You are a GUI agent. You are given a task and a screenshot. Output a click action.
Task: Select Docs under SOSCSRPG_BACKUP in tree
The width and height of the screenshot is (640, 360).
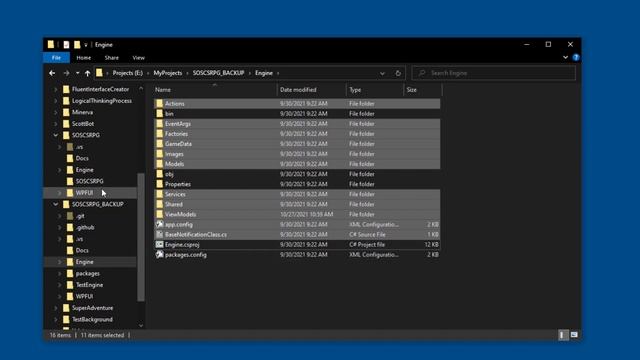(82, 250)
